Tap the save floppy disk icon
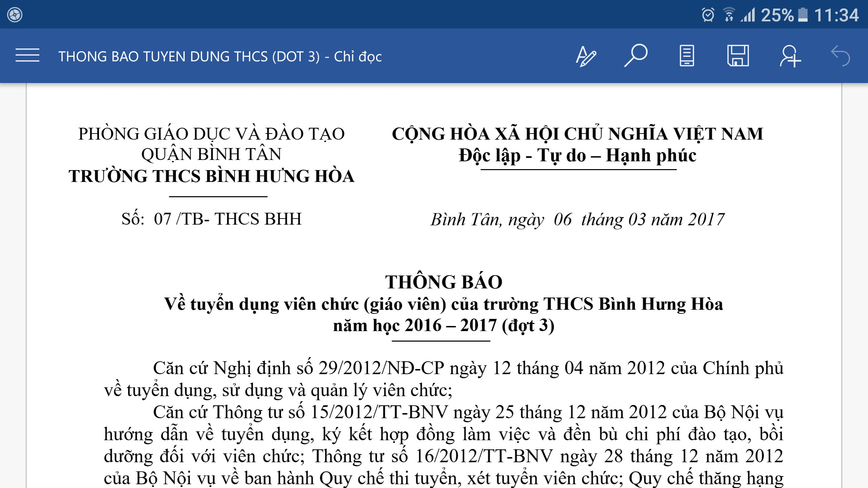The width and height of the screenshot is (868, 488). tap(738, 56)
